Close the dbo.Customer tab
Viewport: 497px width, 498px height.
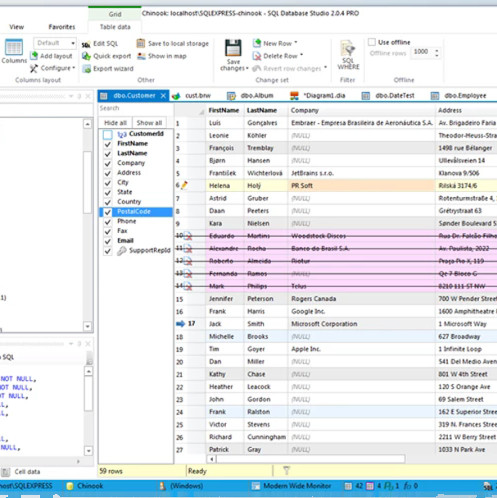point(163,96)
